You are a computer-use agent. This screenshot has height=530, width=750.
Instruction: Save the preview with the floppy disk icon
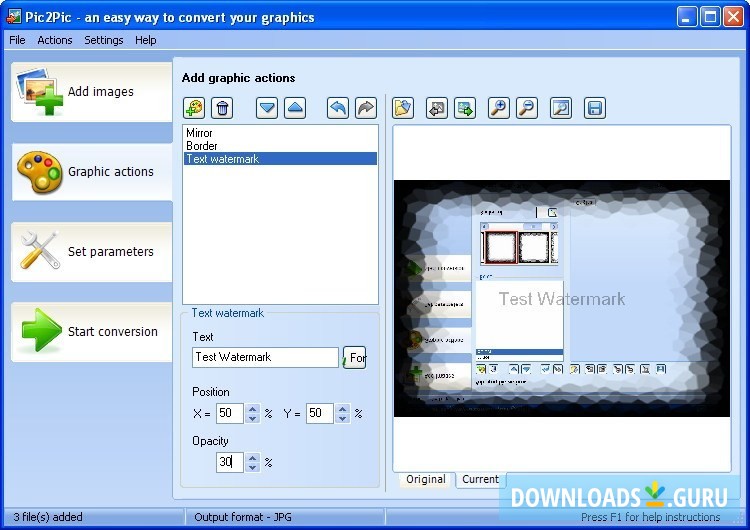click(595, 108)
